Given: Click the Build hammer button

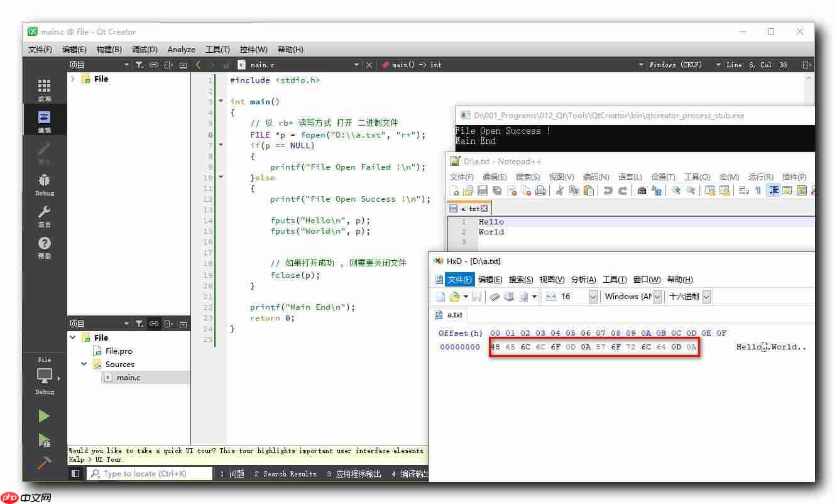Looking at the screenshot, I should coord(44,463).
